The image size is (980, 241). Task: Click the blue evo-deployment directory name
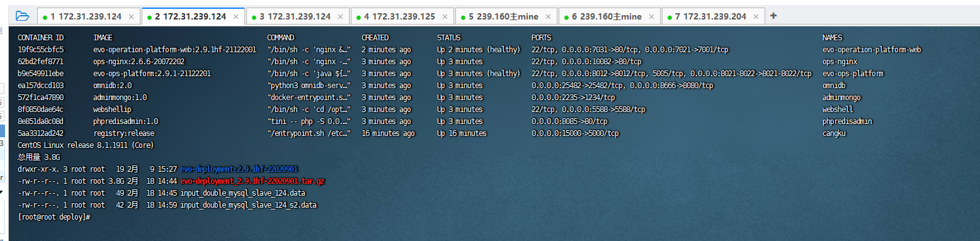[x=239, y=169]
